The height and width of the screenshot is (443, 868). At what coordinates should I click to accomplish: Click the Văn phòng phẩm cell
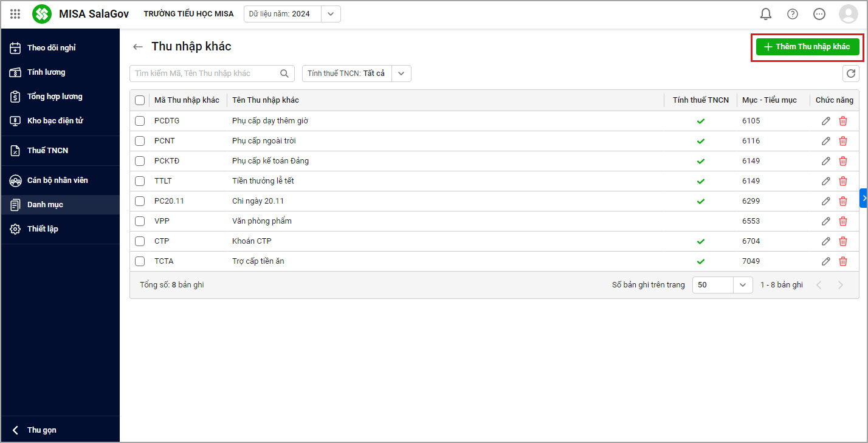click(261, 221)
